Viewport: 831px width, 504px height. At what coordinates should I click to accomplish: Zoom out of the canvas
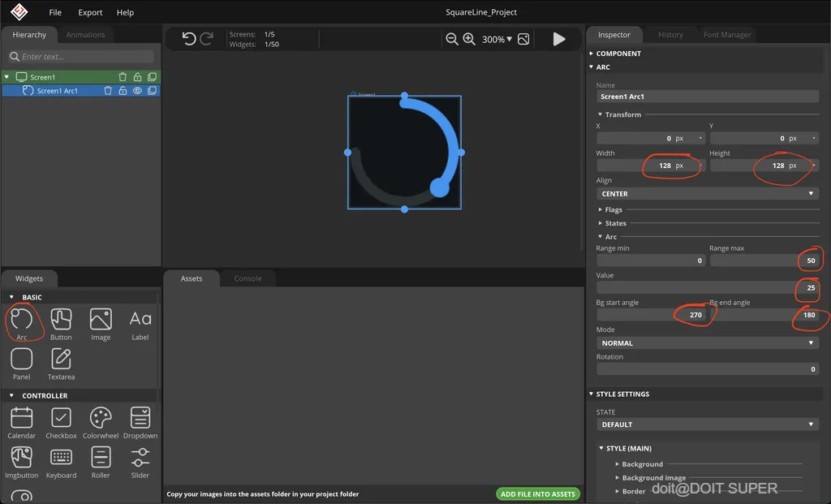[x=452, y=39]
